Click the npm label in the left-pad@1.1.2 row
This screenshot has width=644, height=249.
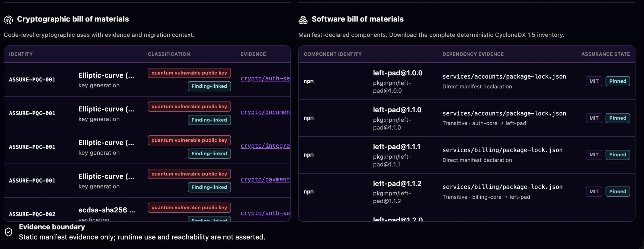(309, 192)
